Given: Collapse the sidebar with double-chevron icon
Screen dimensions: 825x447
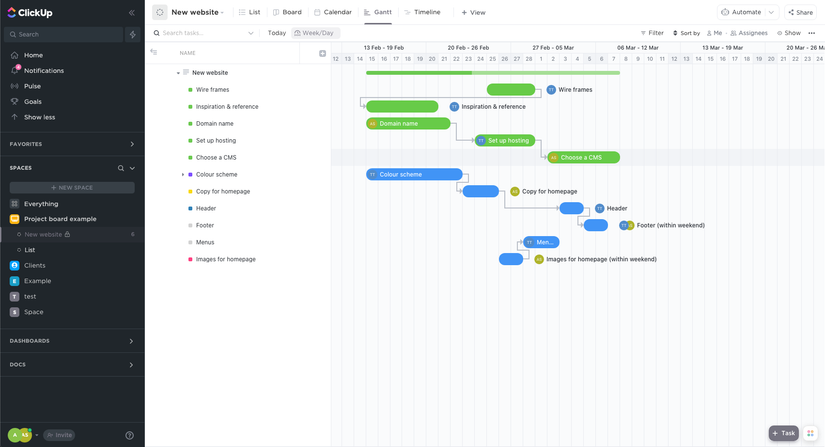Looking at the screenshot, I should [132, 13].
